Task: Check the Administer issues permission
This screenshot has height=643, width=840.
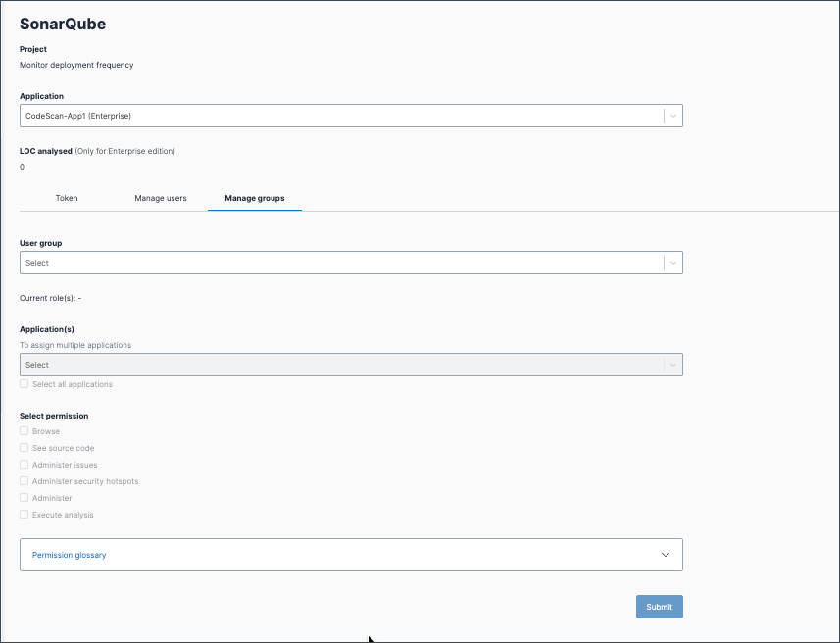Action: (25, 464)
